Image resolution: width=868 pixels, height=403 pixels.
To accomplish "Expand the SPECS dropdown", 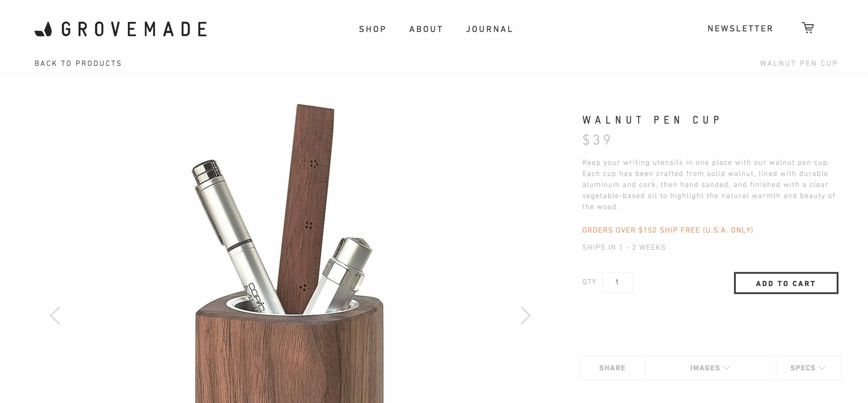I will click(x=808, y=368).
